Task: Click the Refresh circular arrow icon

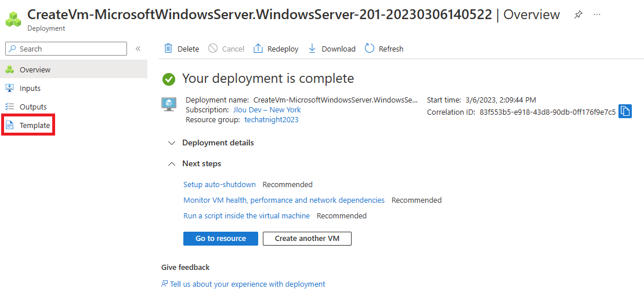Action: [370, 49]
